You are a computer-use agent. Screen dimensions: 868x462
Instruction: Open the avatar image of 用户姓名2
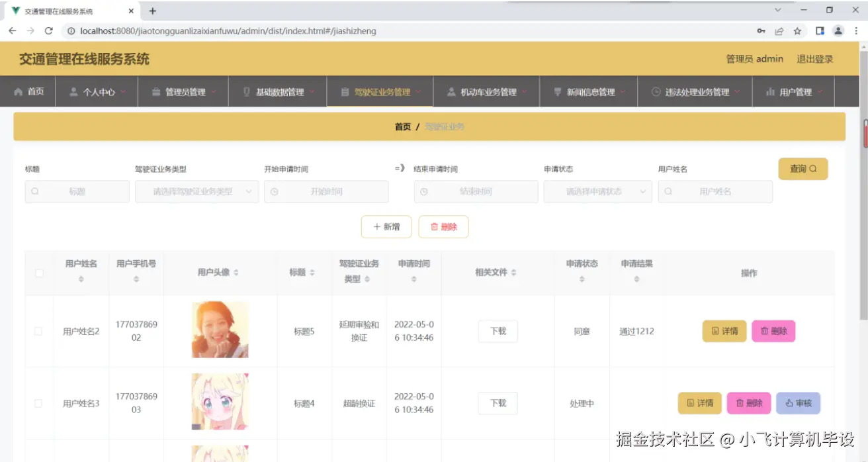(220, 330)
